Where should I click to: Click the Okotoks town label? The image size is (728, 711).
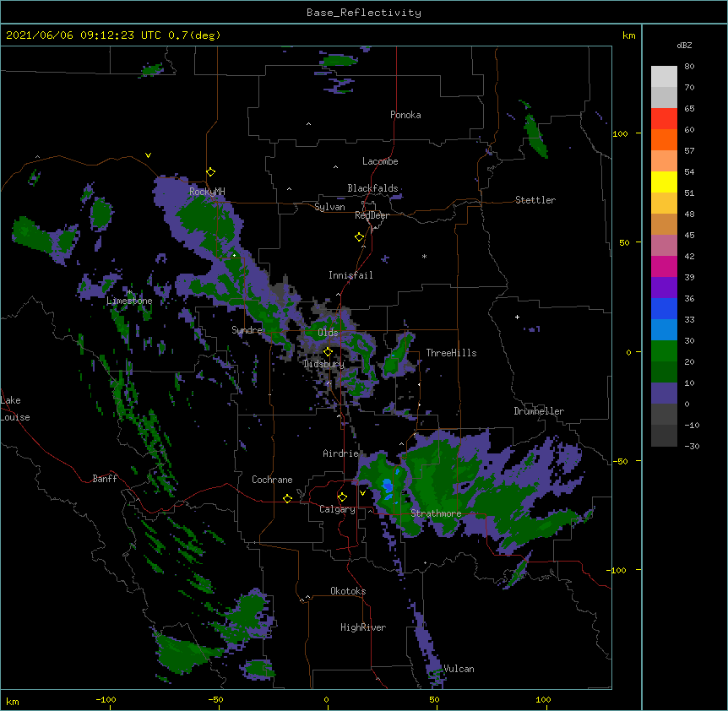(348, 591)
